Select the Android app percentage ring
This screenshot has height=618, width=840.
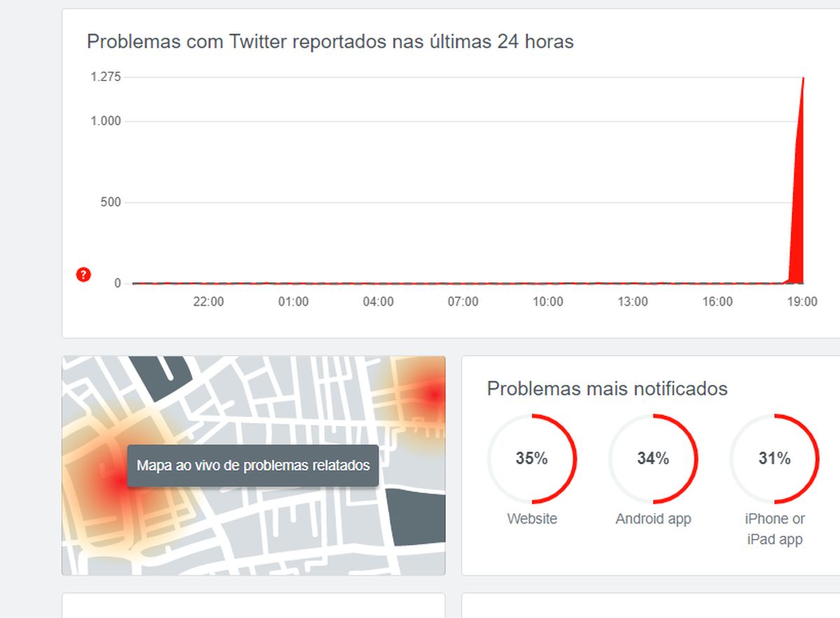point(654,459)
